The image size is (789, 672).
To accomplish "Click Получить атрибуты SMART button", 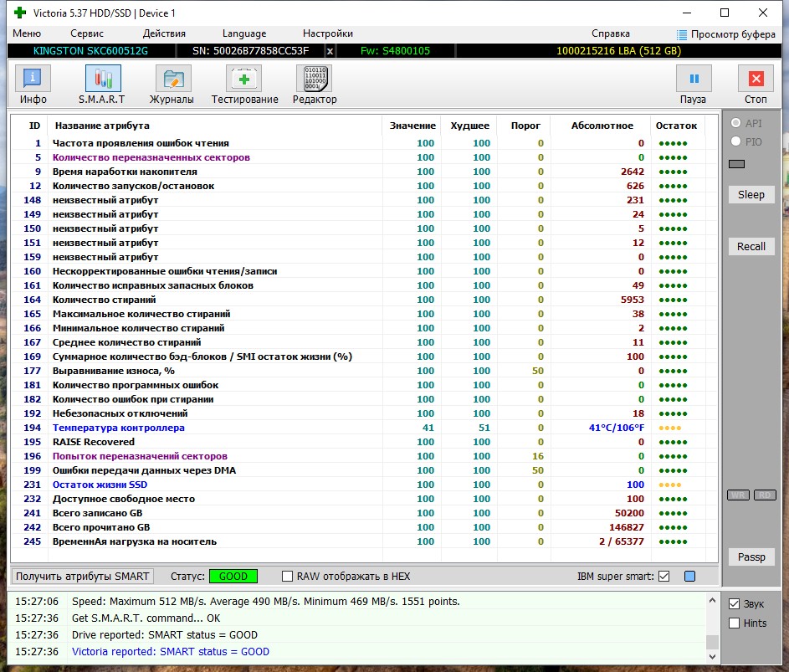I will (x=83, y=576).
